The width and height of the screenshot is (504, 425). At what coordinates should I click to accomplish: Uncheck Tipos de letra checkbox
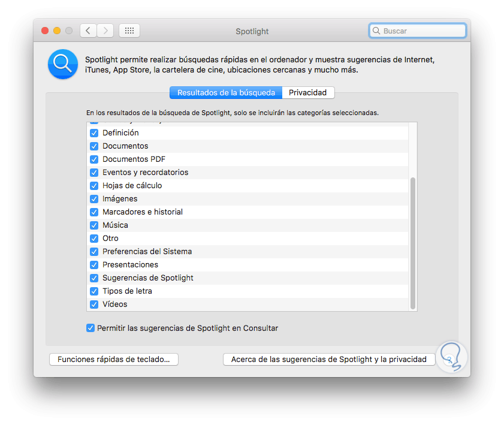point(94,291)
